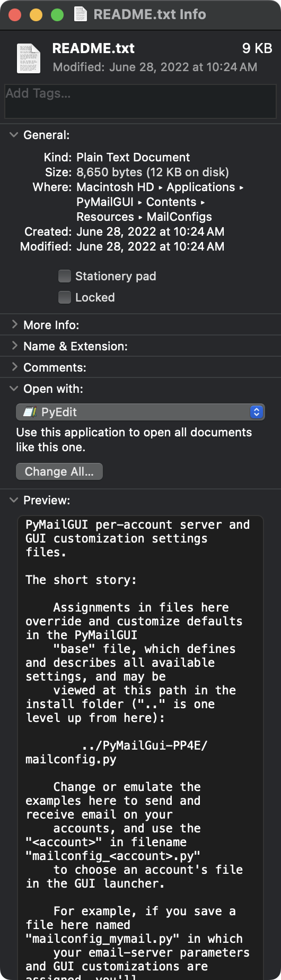281x980 pixels.
Task: Collapse the Preview section
Action: [x=14, y=500]
